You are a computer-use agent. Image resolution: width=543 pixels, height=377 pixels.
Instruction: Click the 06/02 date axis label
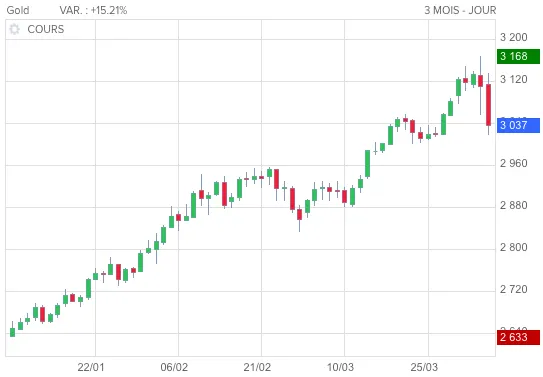pyautogui.click(x=174, y=367)
